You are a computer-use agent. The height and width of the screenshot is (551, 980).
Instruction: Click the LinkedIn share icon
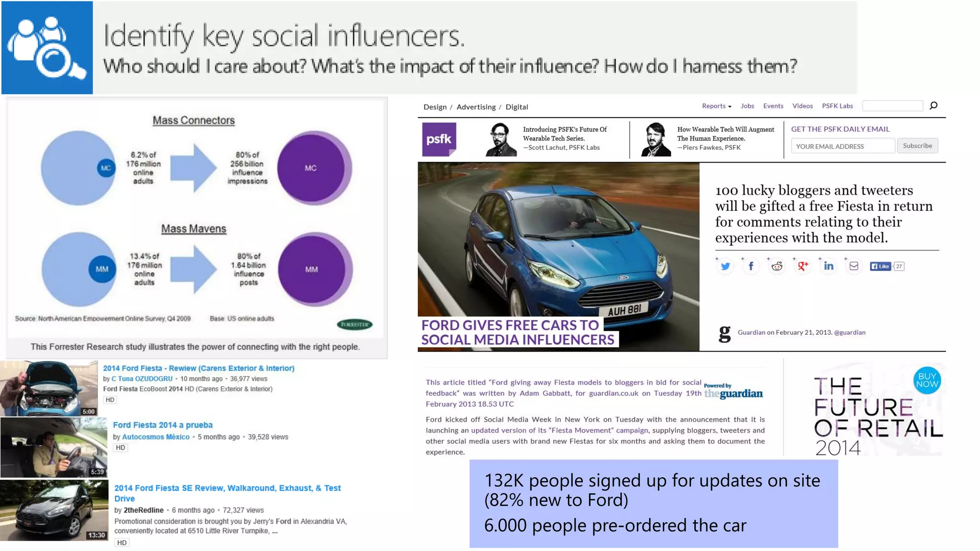828,266
